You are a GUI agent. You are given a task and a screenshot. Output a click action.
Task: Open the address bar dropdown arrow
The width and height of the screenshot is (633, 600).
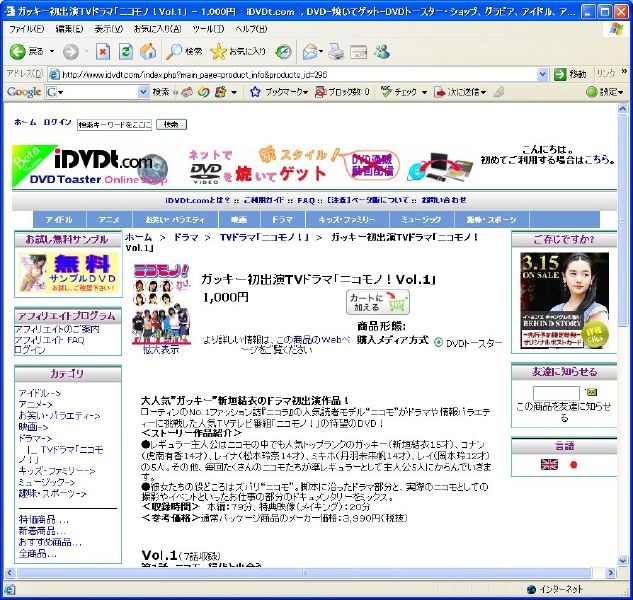point(543,75)
